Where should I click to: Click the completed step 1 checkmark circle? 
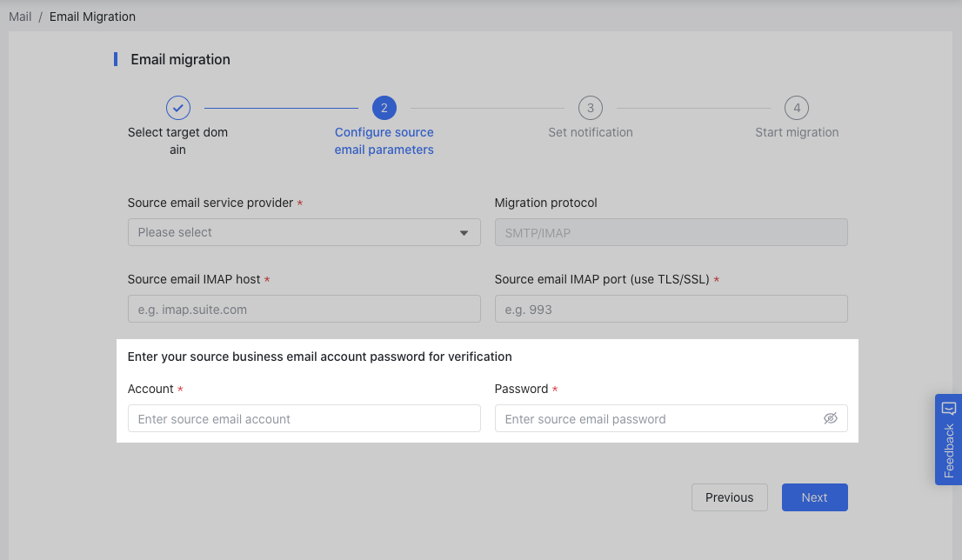178,108
